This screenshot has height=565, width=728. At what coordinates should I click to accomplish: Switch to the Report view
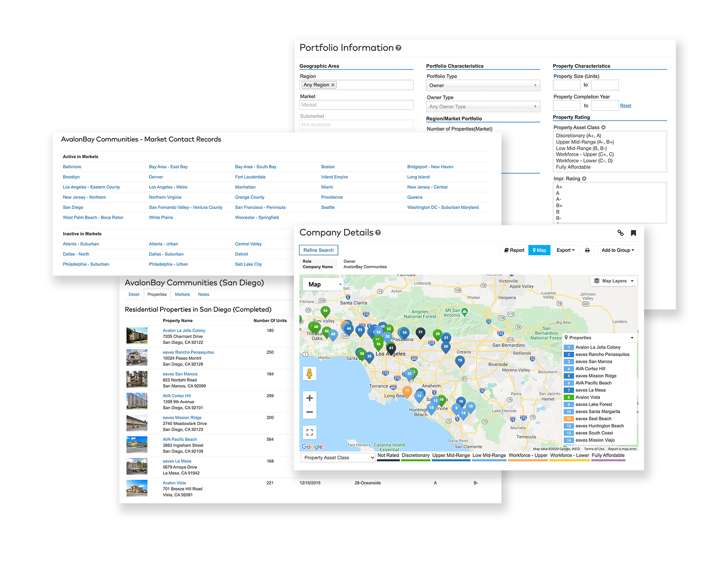(x=514, y=250)
